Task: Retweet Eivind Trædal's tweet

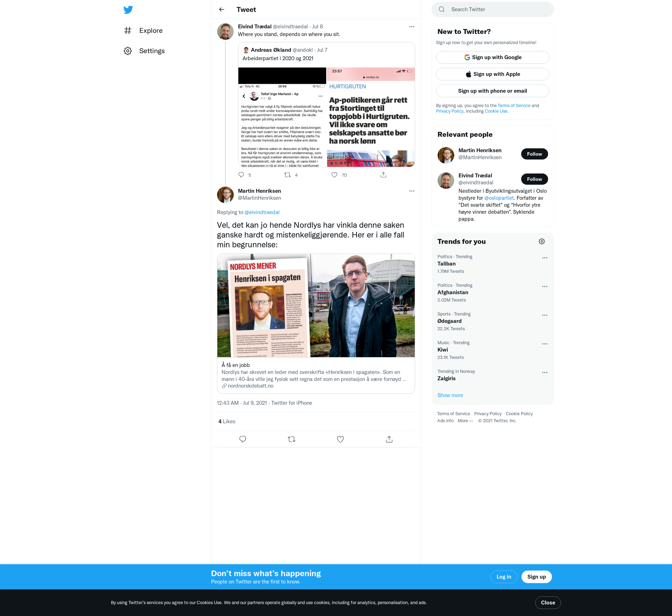Action: pyautogui.click(x=287, y=175)
